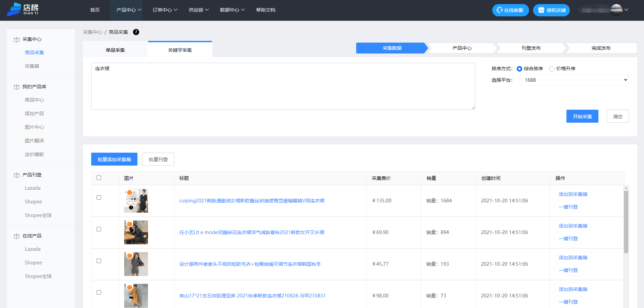The image size is (644, 308).
Task: Open 帮助文档 from the top menu
Action: [265, 10]
